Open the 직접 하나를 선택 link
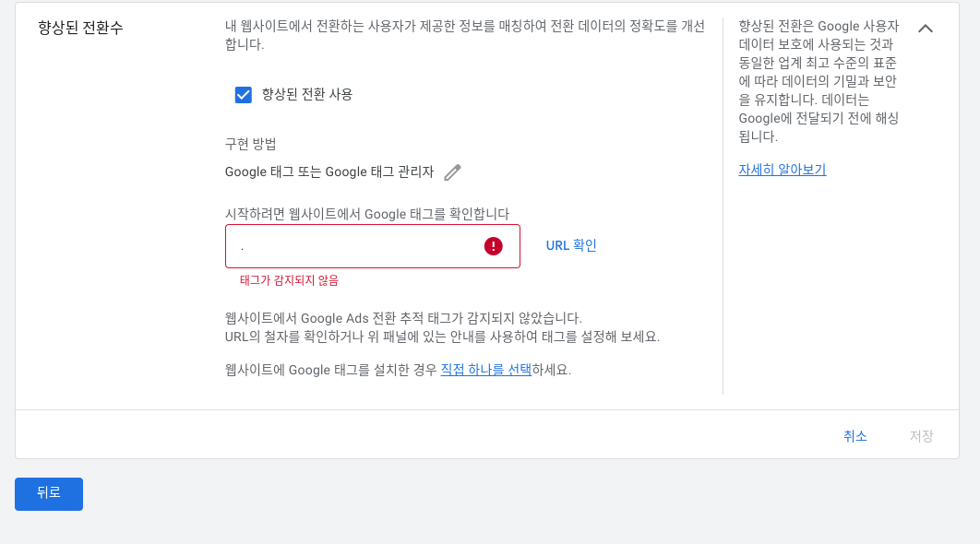980x544 pixels. pos(485,370)
